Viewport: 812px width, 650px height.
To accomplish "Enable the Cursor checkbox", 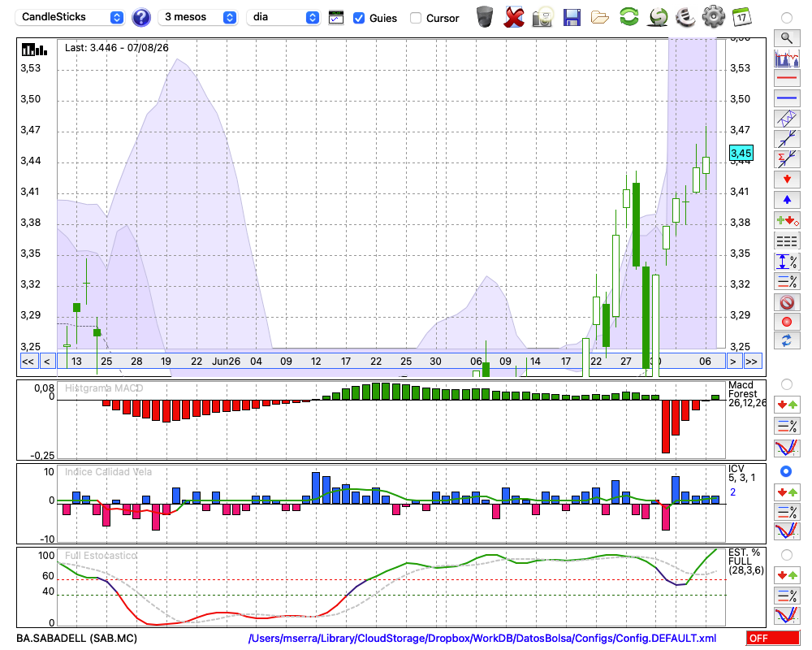I will tap(415, 18).
